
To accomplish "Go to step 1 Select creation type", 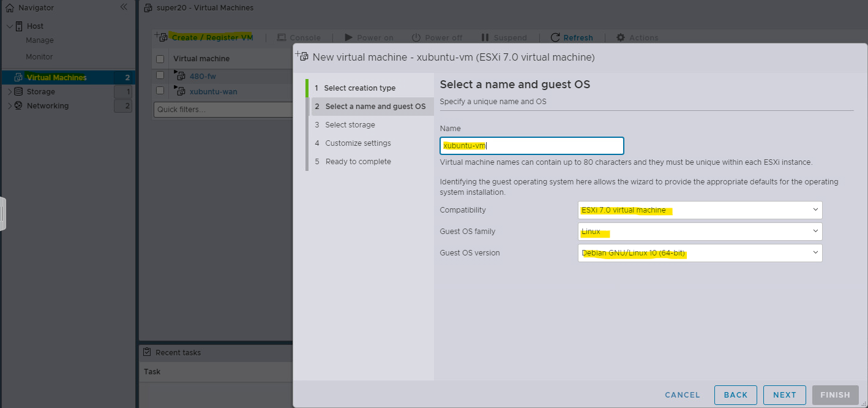I will [x=359, y=88].
